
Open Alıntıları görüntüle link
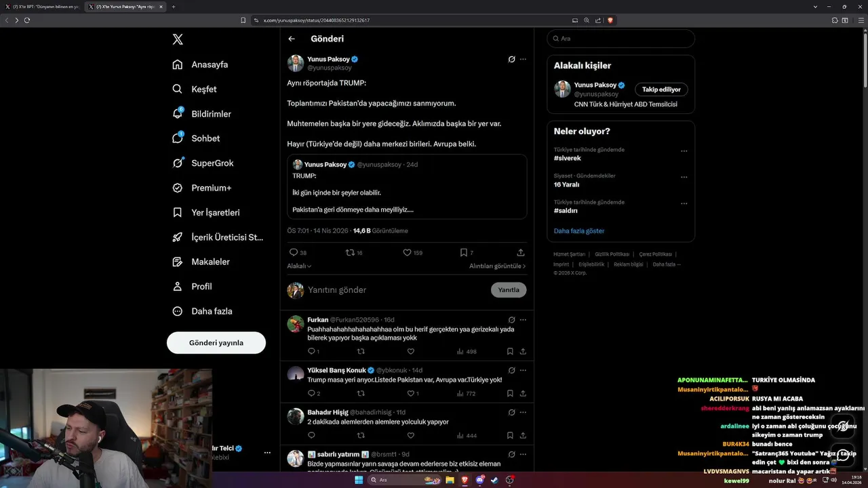(498, 266)
